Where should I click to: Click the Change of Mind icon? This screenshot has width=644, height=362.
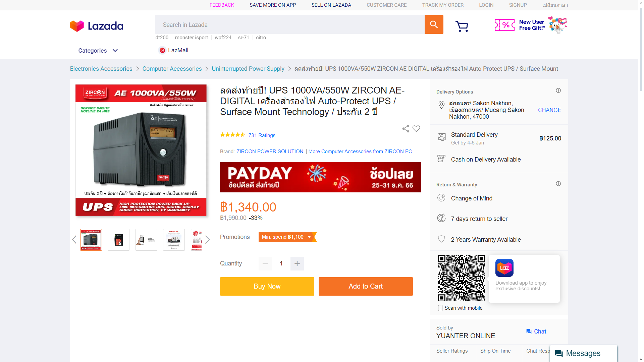pos(441,198)
